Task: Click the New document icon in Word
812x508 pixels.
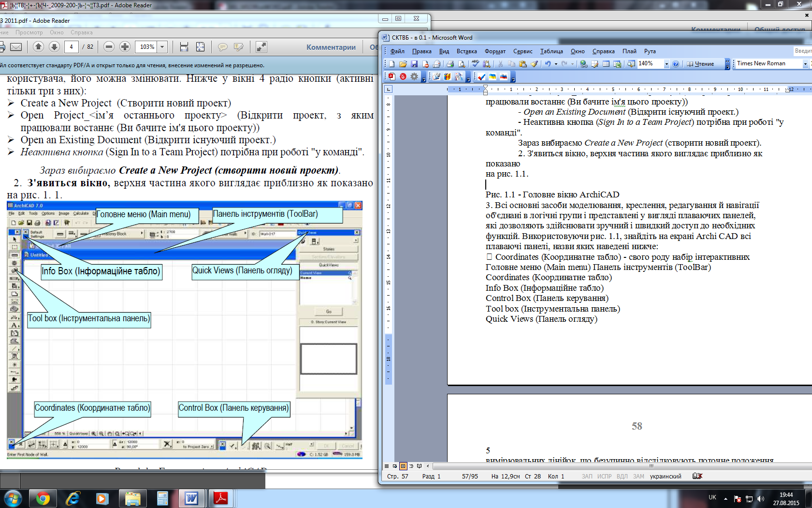Action: 391,64
